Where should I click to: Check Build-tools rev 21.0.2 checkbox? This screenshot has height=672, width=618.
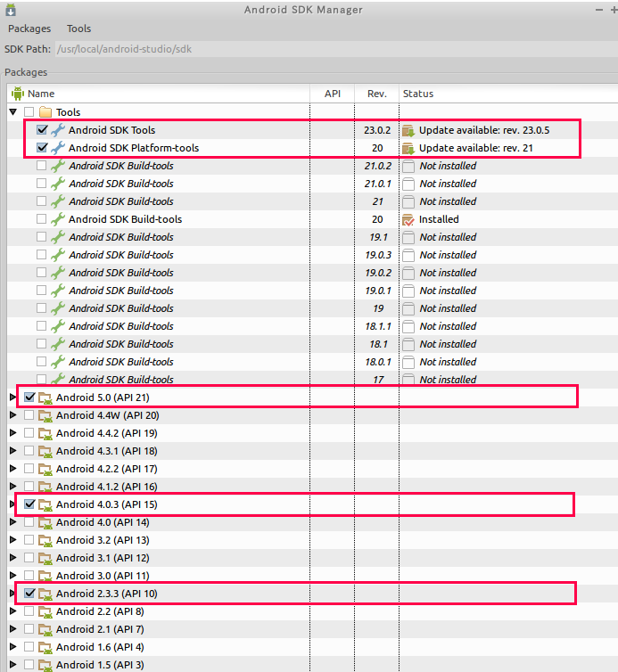[x=42, y=166]
